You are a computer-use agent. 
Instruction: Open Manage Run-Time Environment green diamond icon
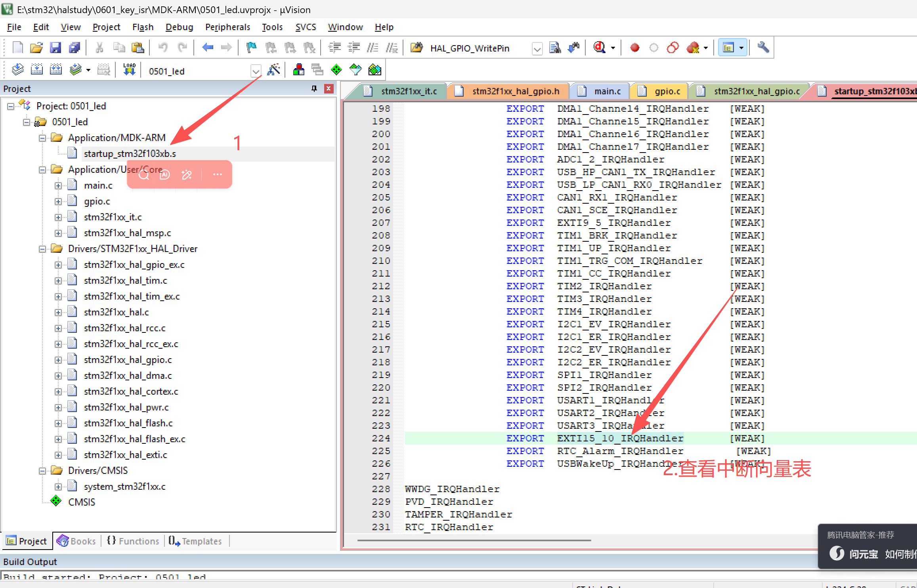point(336,70)
